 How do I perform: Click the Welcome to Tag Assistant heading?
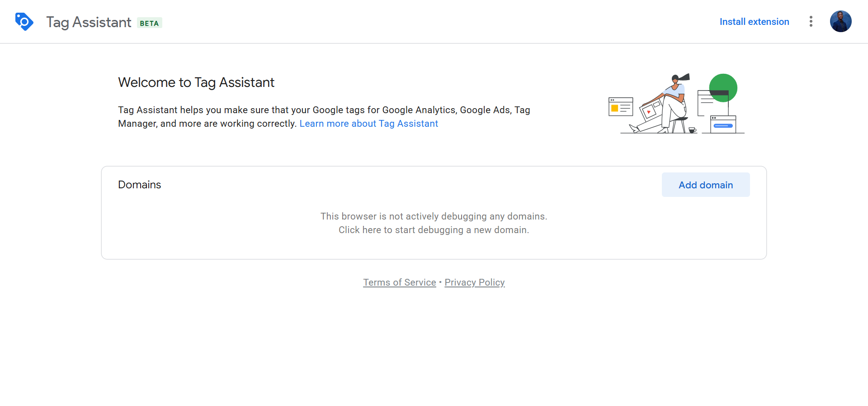(196, 82)
